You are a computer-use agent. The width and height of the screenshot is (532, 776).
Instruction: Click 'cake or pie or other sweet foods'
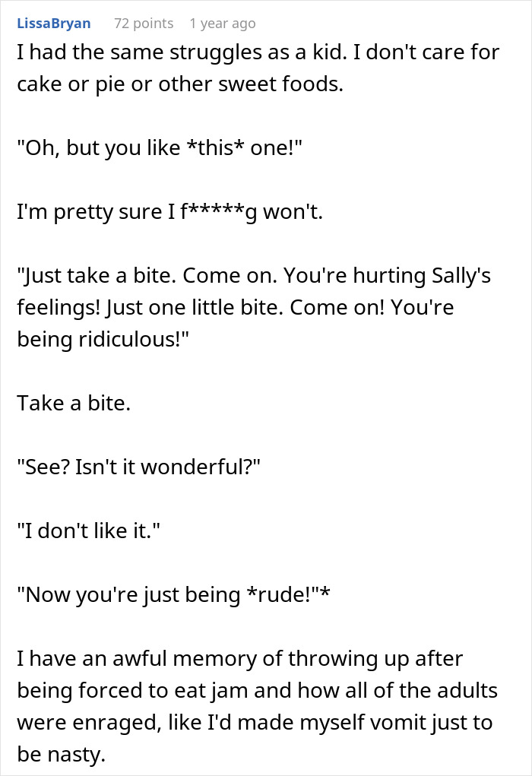tap(180, 84)
